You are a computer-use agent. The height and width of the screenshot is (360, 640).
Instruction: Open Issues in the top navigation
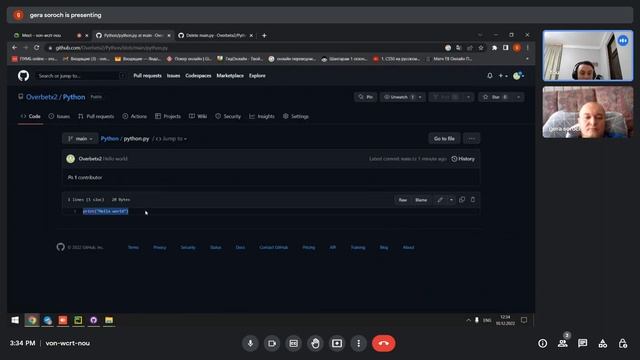click(173, 76)
